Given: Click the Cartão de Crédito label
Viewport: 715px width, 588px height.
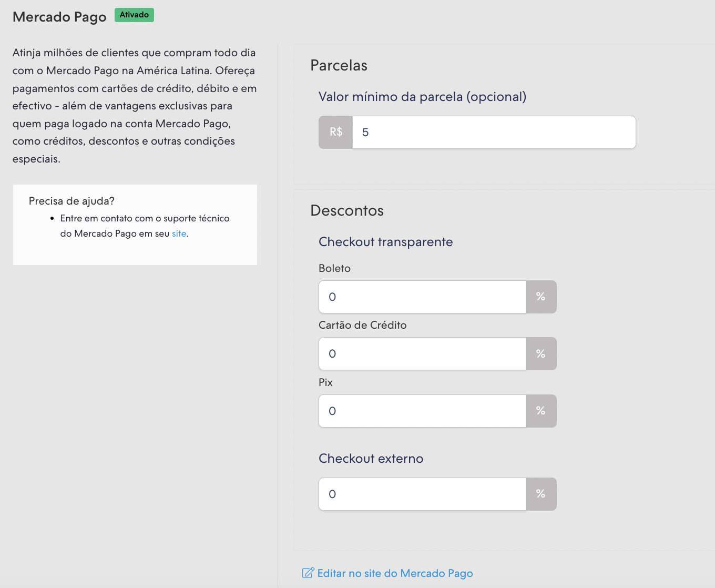Looking at the screenshot, I should (x=362, y=325).
